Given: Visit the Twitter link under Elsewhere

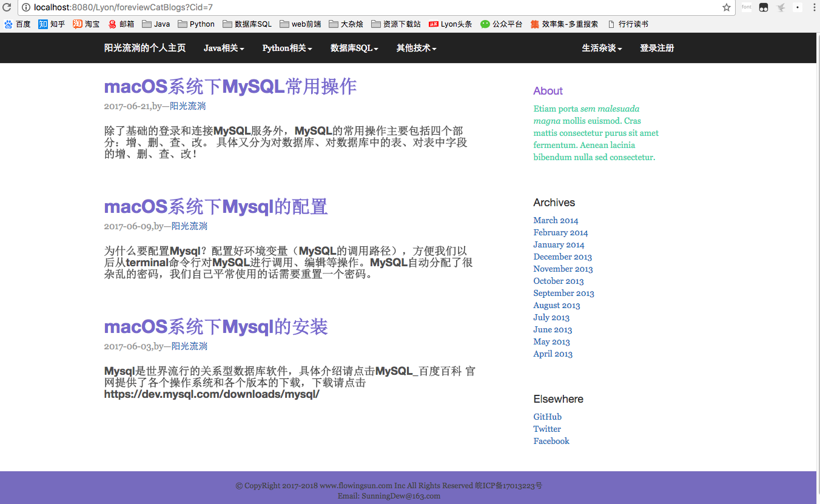Looking at the screenshot, I should (x=547, y=429).
